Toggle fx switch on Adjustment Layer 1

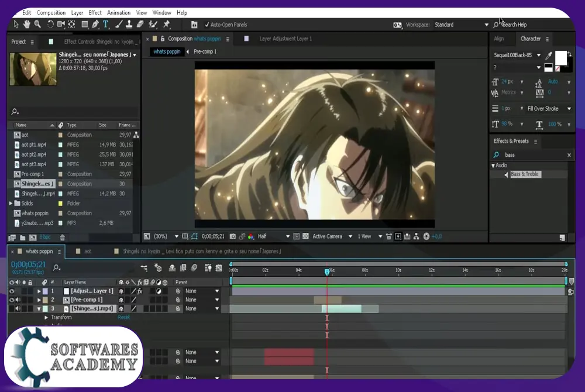click(140, 291)
